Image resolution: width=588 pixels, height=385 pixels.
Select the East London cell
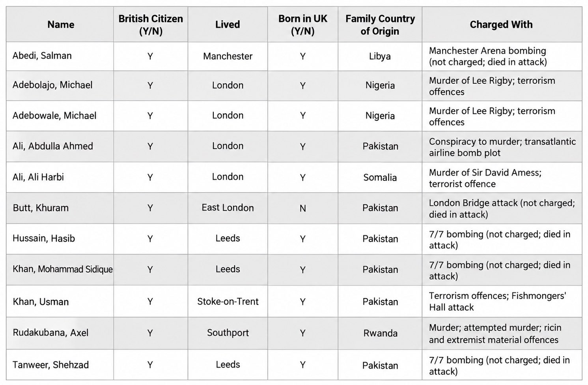click(228, 208)
